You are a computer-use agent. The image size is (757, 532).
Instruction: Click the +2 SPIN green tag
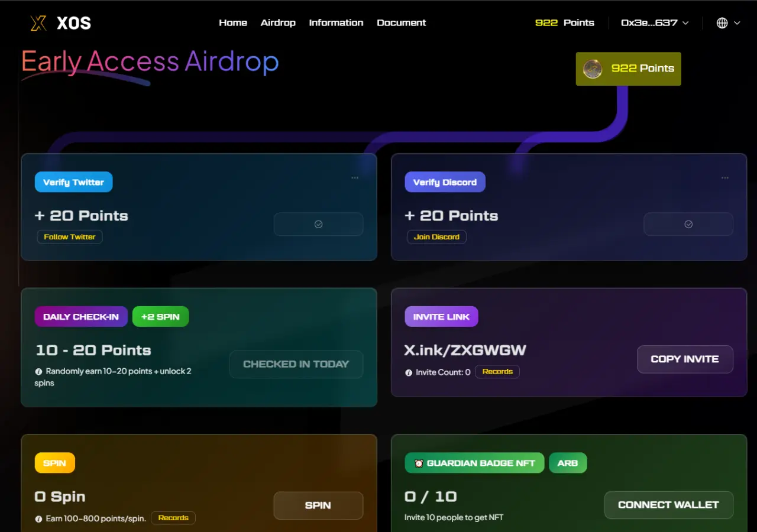160,317
